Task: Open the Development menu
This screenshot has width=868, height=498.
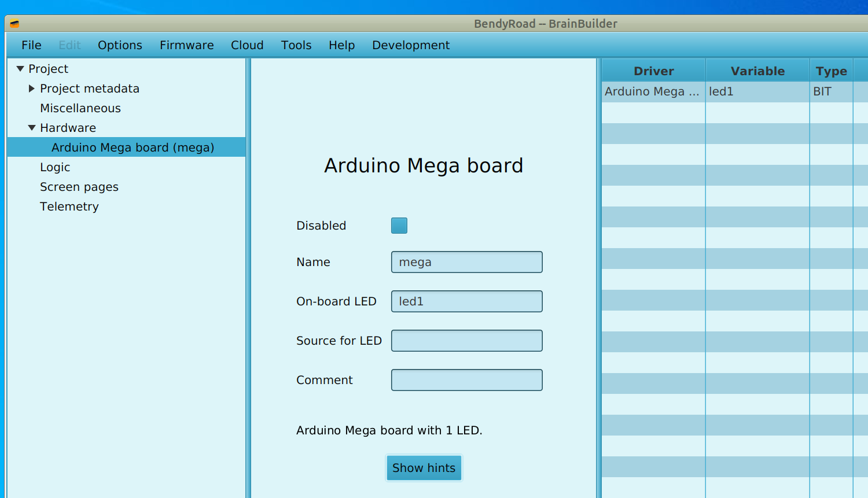Action: (x=411, y=45)
